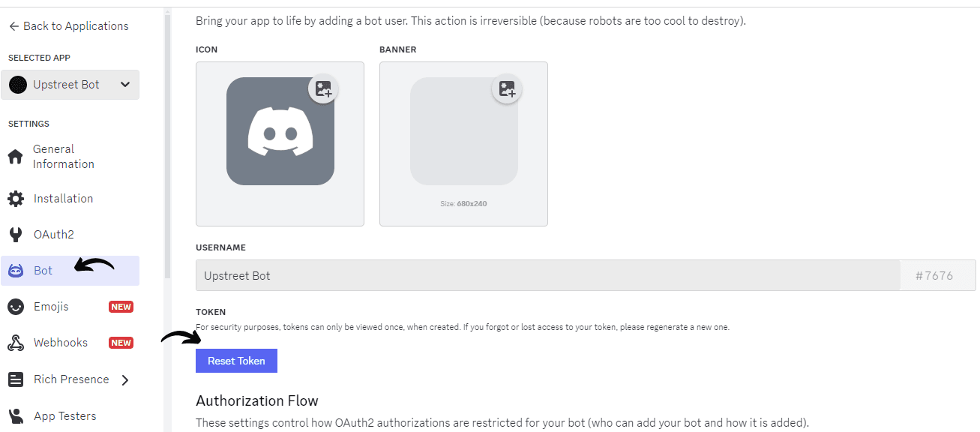Image resolution: width=980 pixels, height=432 pixels.
Task: Go back to Applications
Action: click(68, 26)
